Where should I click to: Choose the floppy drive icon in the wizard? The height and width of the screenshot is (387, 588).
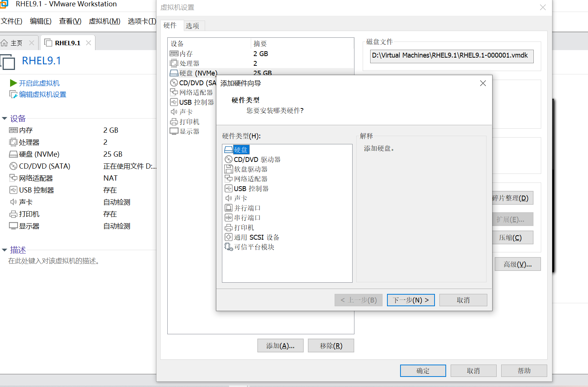click(228, 169)
